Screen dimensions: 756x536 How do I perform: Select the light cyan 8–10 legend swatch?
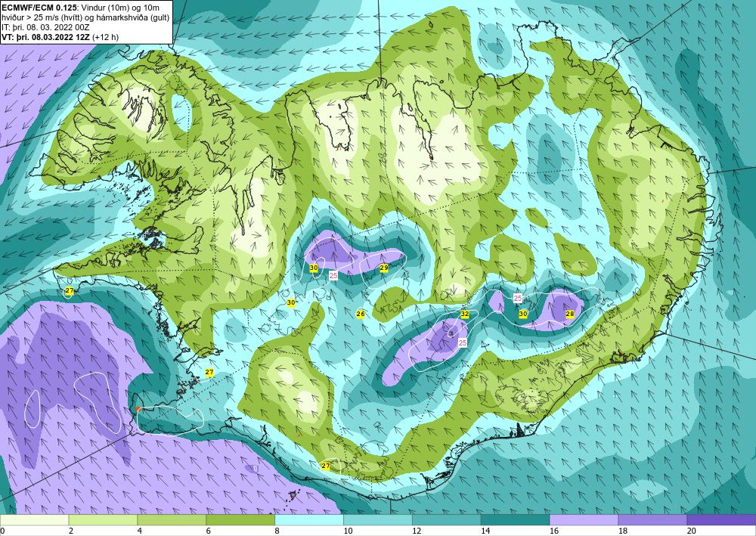coord(309,520)
